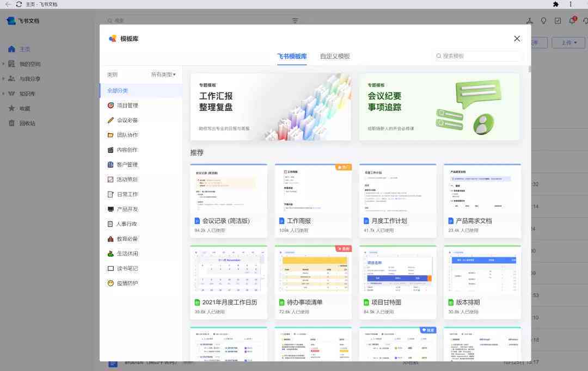
Task: Click the 客户管理 icon in the category list
Action: 111,164
